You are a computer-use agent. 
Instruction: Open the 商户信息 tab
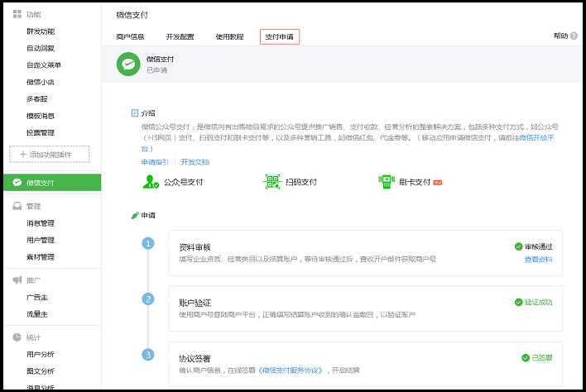click(x=130, y=36)
